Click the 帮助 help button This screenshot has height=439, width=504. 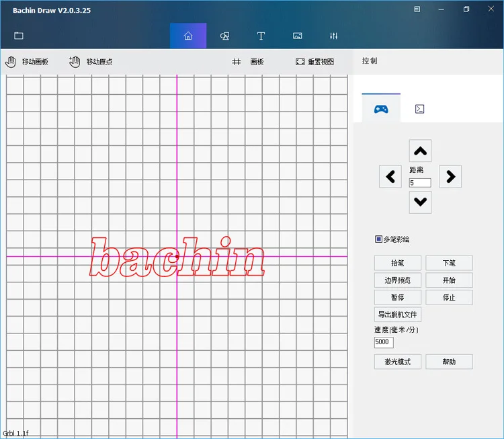[x=449, y=362]
